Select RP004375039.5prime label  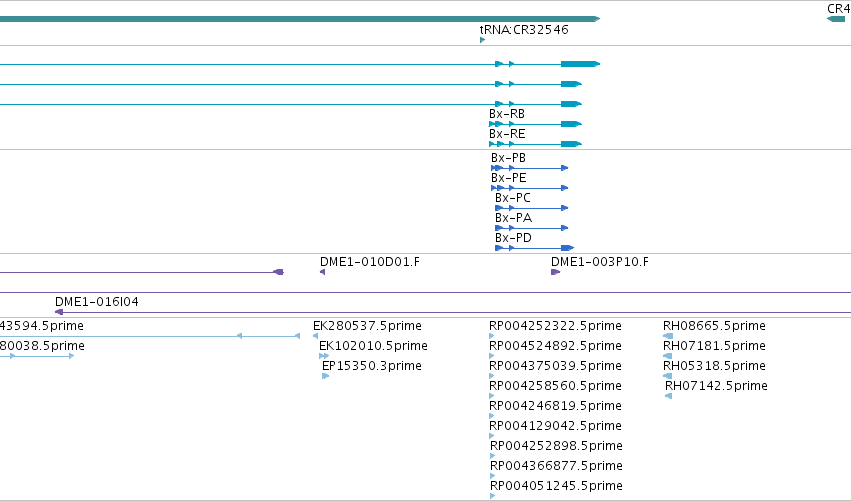point(555,366)
